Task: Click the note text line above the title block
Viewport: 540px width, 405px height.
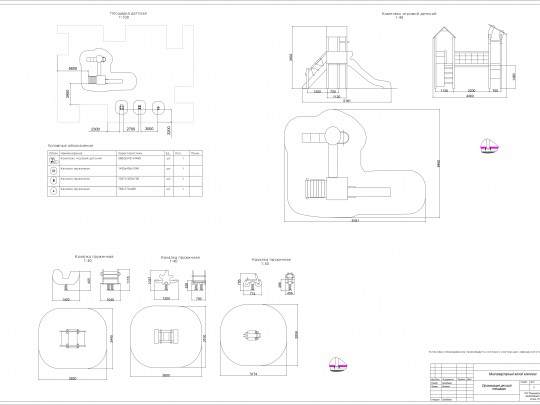Action: click(x=484, y=352)
